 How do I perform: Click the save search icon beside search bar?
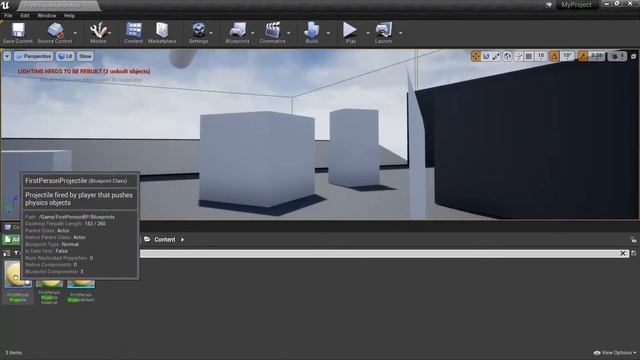[633, 253]
